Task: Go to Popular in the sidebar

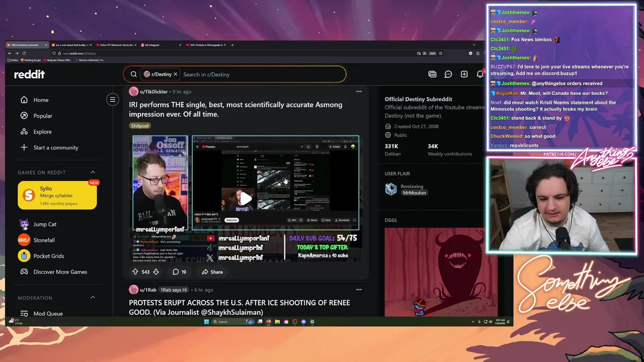Action: point(43,116)
